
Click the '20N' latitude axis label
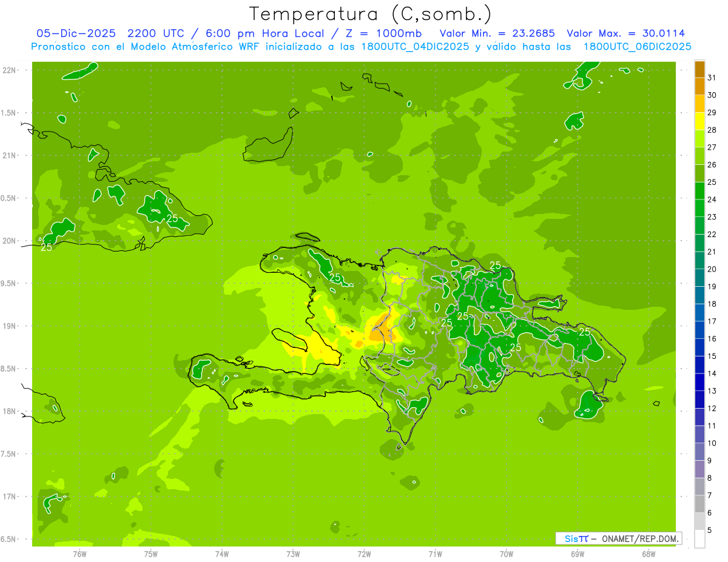[10, 241]
